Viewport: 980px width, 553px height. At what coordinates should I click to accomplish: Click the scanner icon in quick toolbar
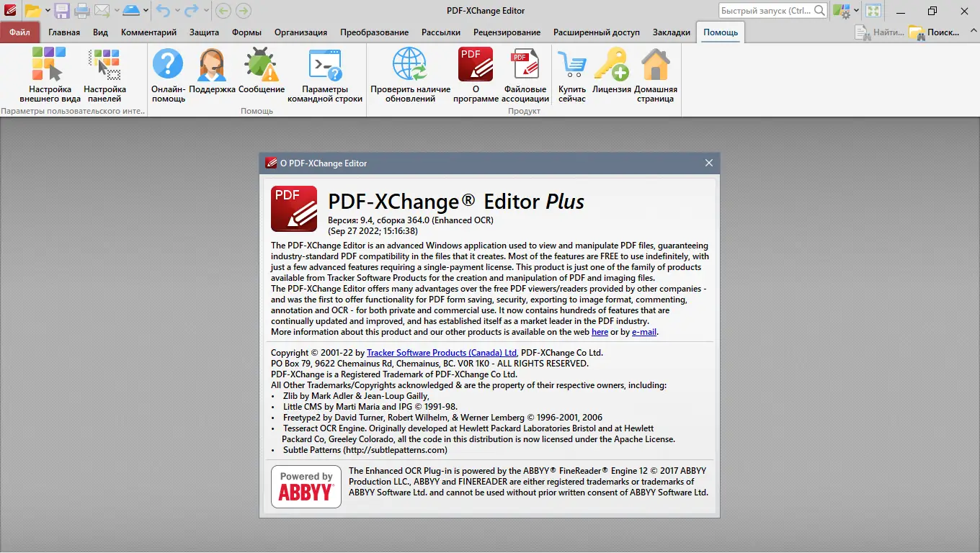(131, 11)
